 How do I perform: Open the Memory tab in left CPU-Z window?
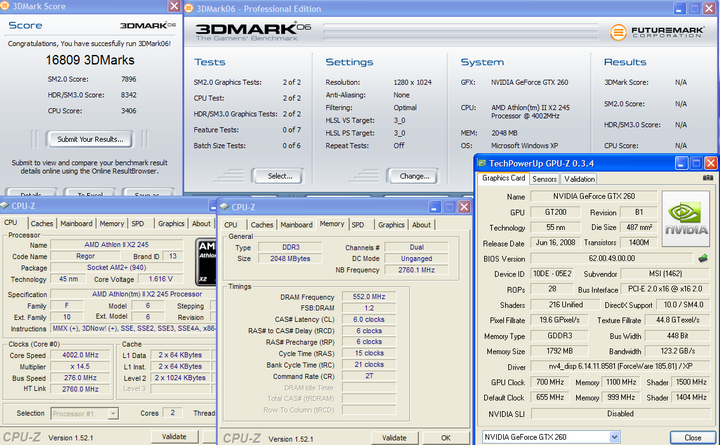click(112, 223)
